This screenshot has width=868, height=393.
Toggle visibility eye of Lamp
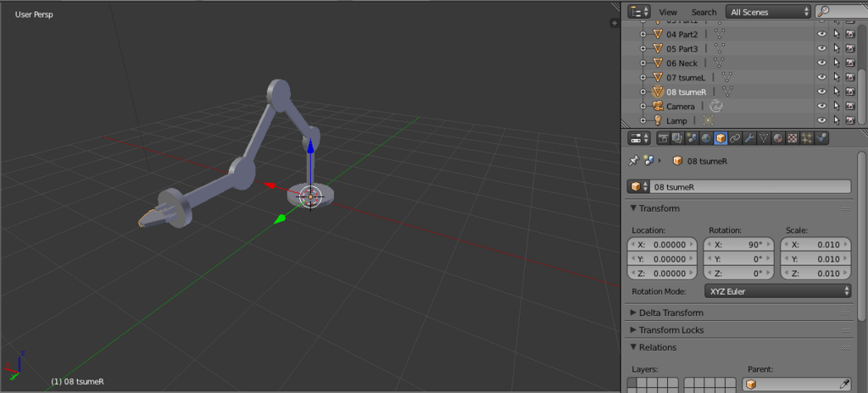click(x=822, y=120)
